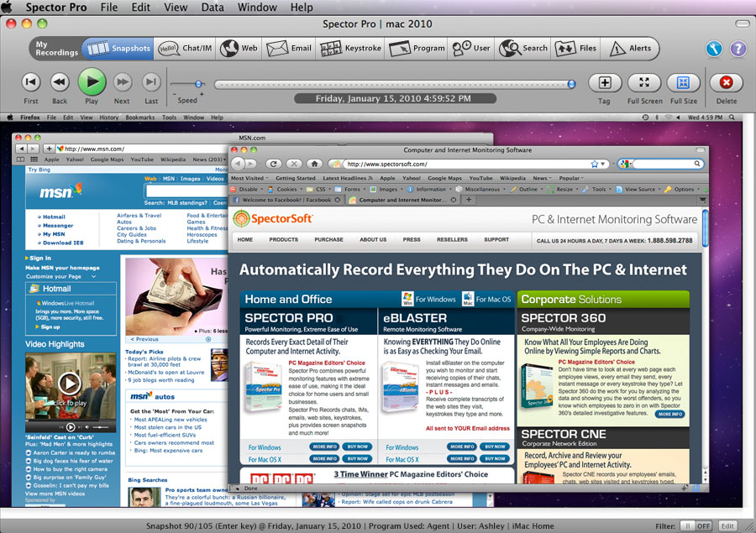Click SUPPORT in SpectorSoft navigation

pos(496,239)
